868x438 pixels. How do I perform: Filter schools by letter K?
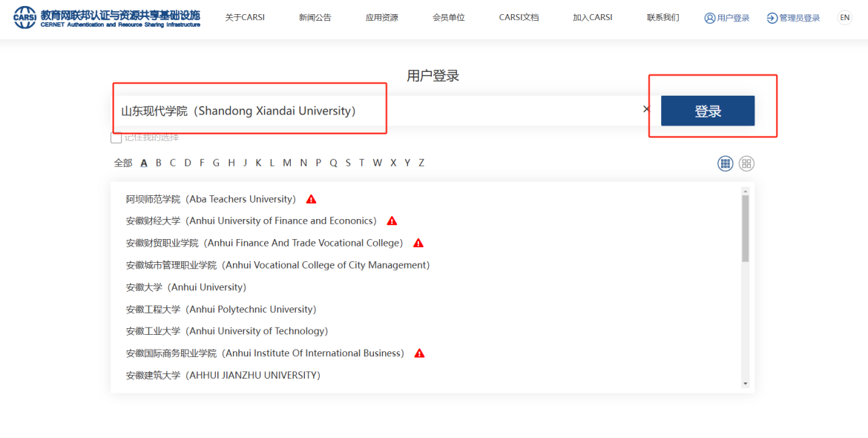pos(258,163)
